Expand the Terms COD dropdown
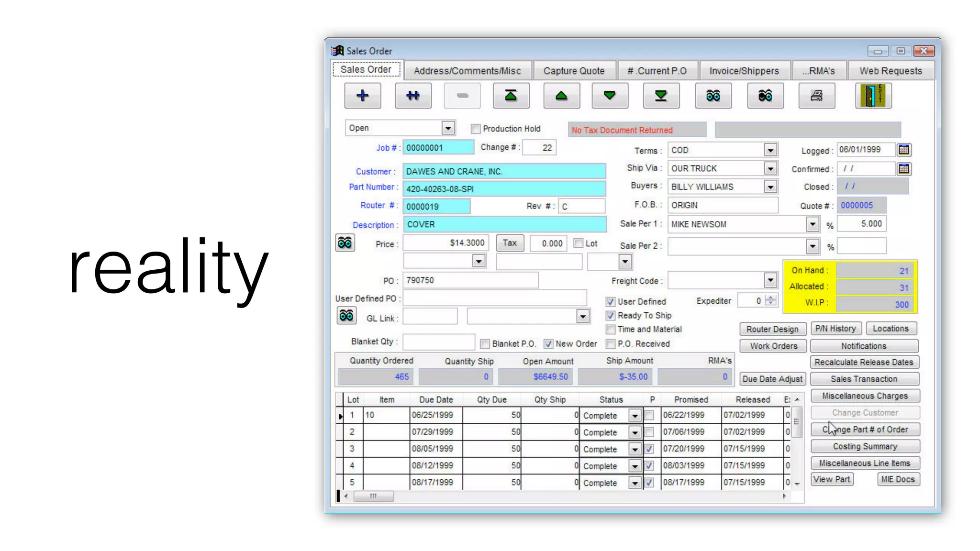This screenshot has height=551, width=980. (x=770, y=150)
